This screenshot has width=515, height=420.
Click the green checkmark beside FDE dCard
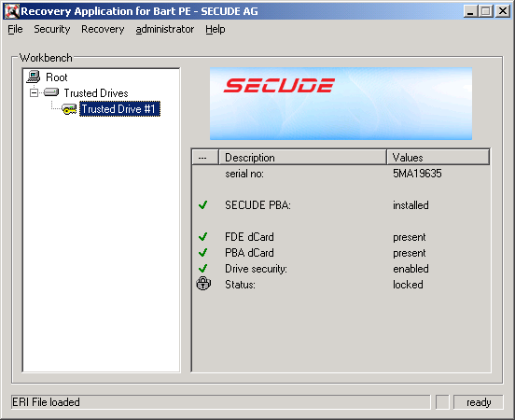click(x=203, y=237)
